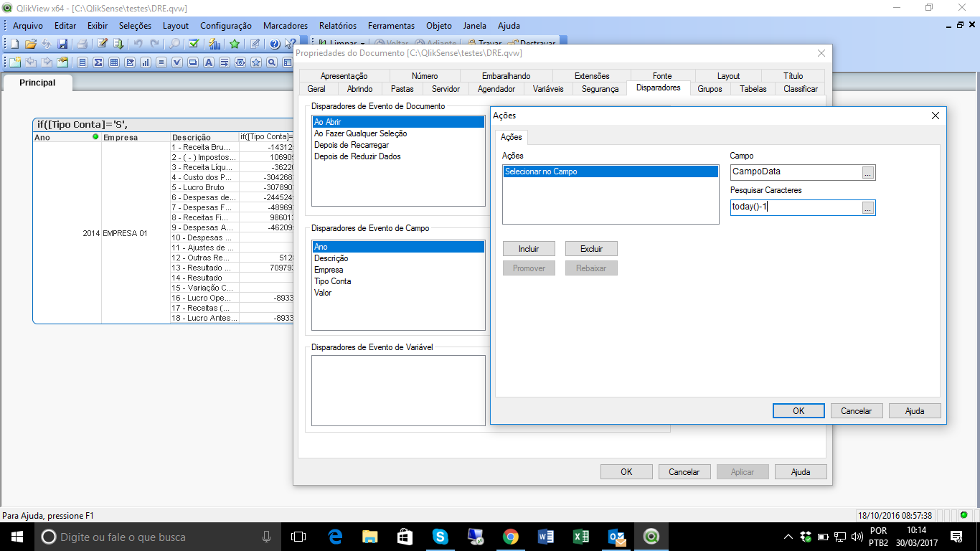The height and width of the screenshot is (551, 980).
Task: Click the Redo arrow icon in the toolbar
Action: 154,44
